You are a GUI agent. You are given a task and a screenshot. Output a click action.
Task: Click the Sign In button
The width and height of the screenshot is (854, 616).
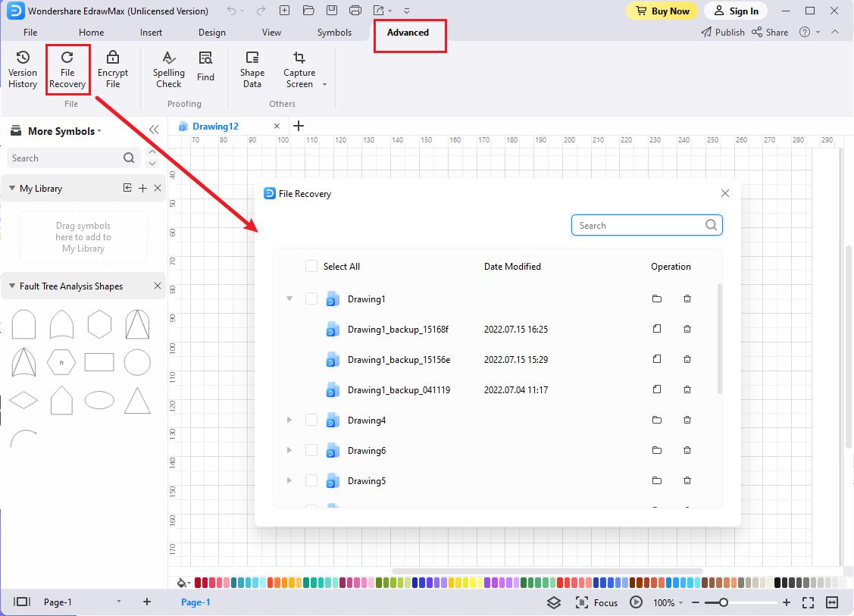point(736,11)
